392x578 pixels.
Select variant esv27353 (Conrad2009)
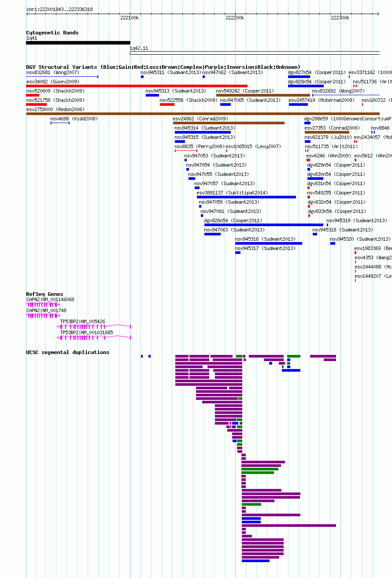point(332,128)
